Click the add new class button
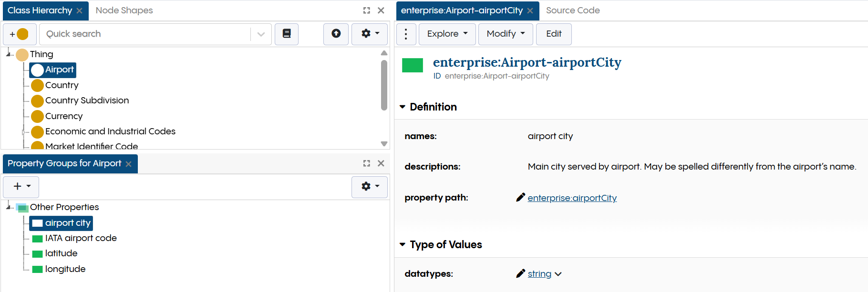 point(20,34)
